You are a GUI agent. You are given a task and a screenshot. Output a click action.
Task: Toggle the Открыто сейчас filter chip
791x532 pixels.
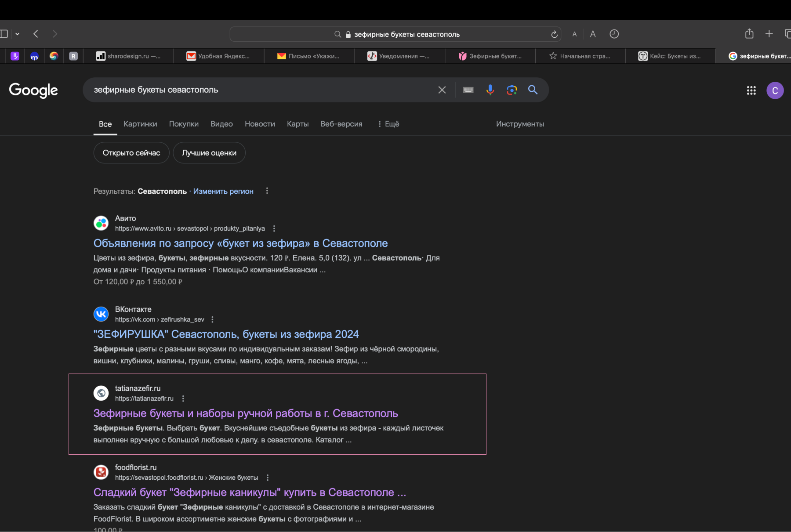[x=131, y=153]
